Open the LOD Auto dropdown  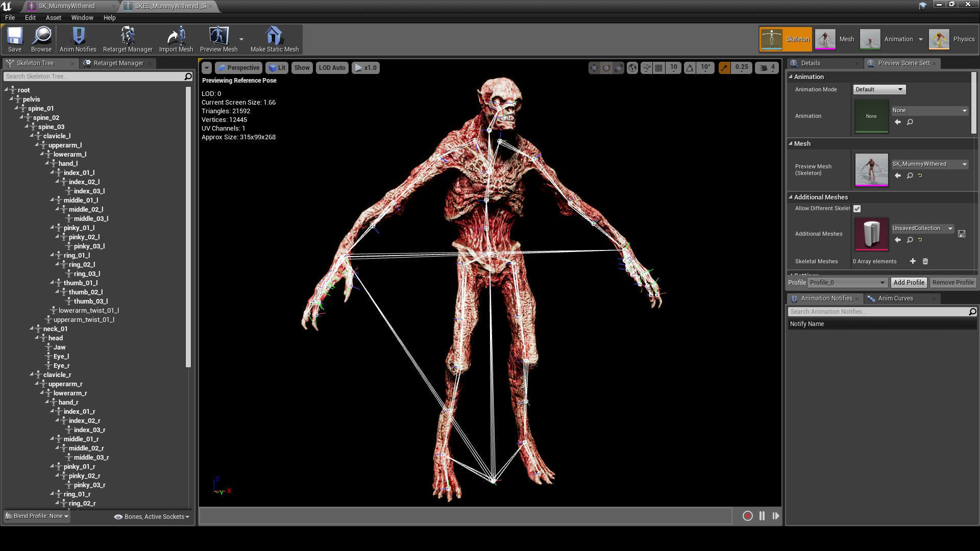pyautogui.click(x=332, y=68)
